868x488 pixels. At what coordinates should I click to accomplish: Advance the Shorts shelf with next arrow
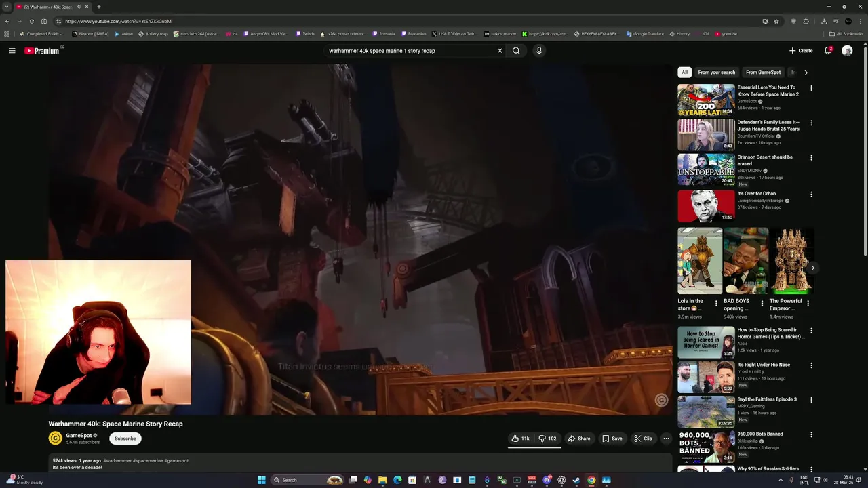point(812,268)
